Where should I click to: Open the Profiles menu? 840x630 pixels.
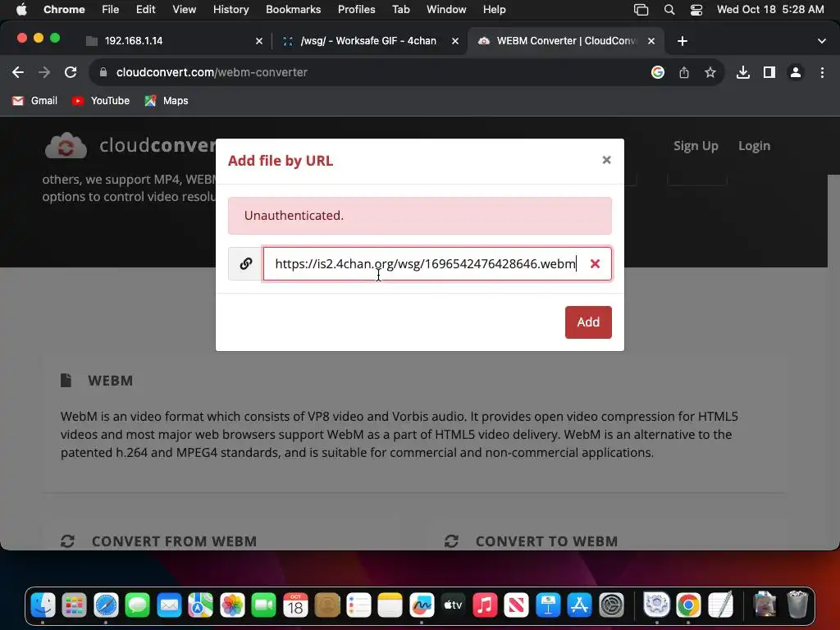tap(356, 9)
